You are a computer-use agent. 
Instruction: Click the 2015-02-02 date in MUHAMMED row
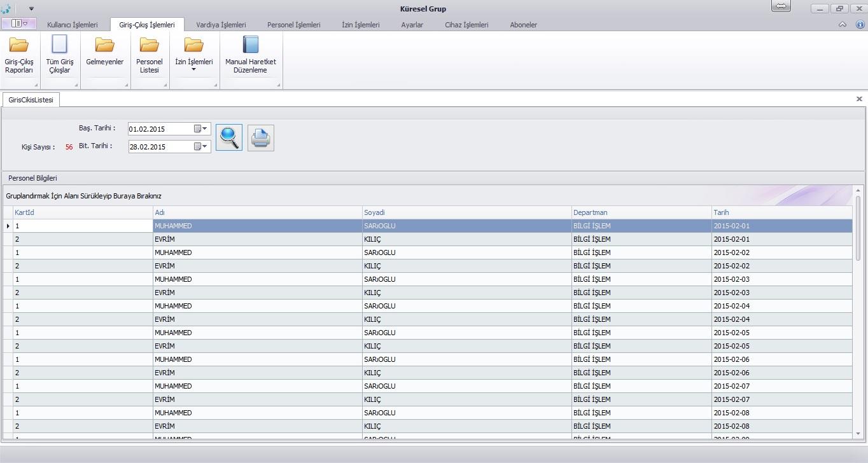pyautogui.click(x=782, y=252)
